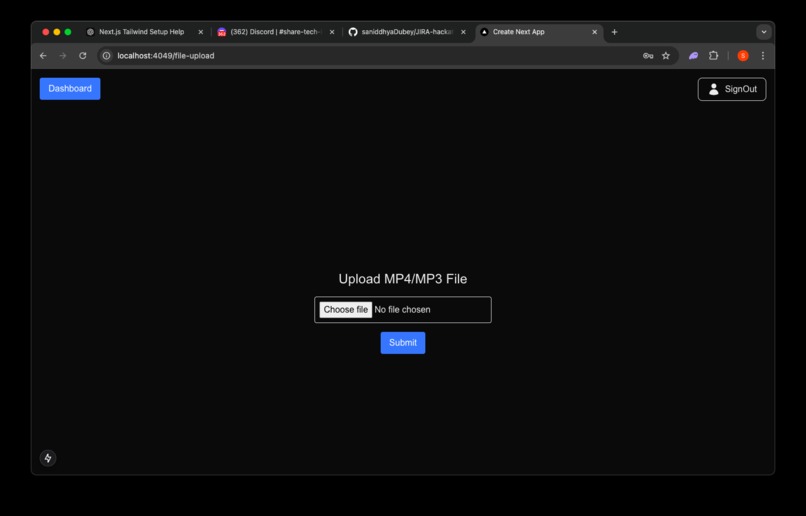Click the green fullscreen window button
Screen dimensions: 806x516
[x=68, y=32]
